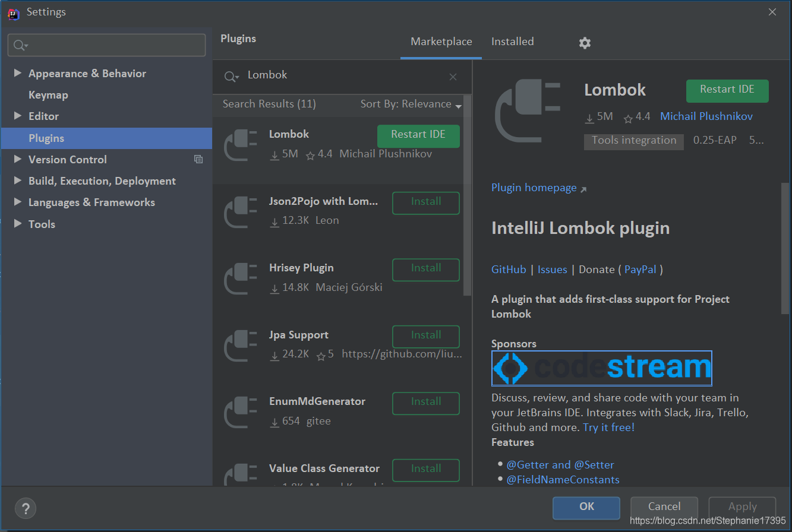Click the Cancel button
Image resolution: width=792 pixels, height=532 pixels.
tap(664, 508)
